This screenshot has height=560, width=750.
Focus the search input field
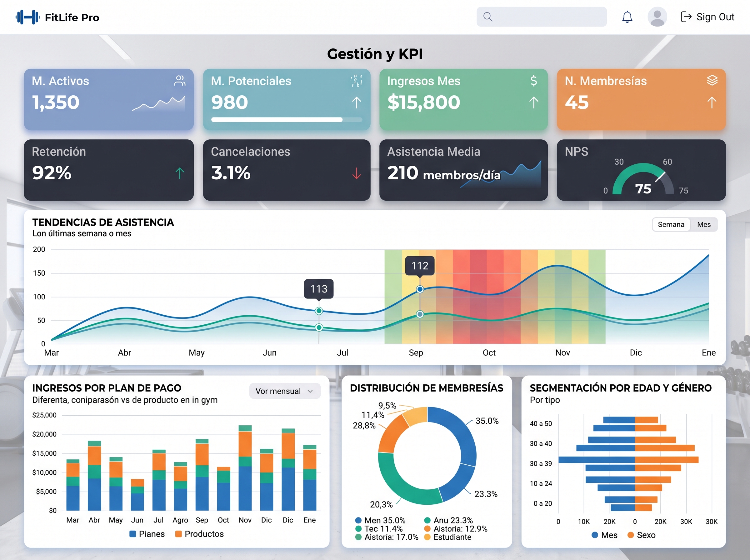tap(542, 17)
